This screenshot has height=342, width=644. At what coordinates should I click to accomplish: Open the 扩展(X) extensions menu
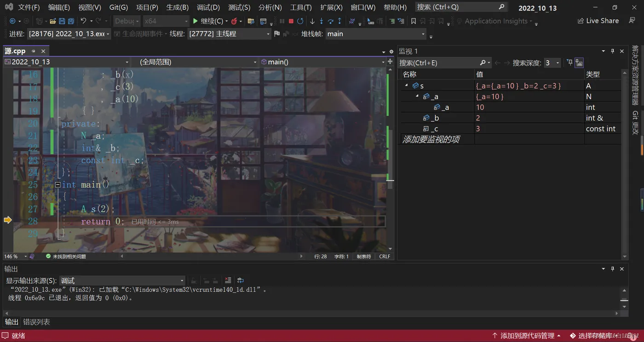tap(331, 7)
